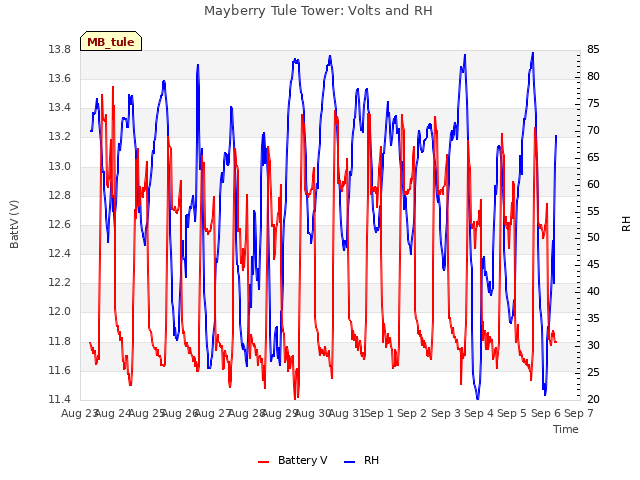Image resolution: width=640 pixels, height=480 pixels.
Task: Click the Sep 4 date tick
Action: point(479,413)
